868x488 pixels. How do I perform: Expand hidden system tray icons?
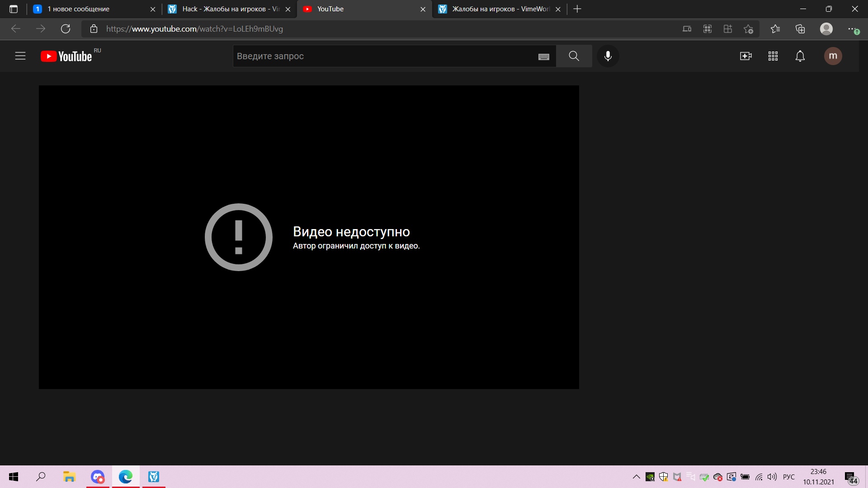coord(636,477)
